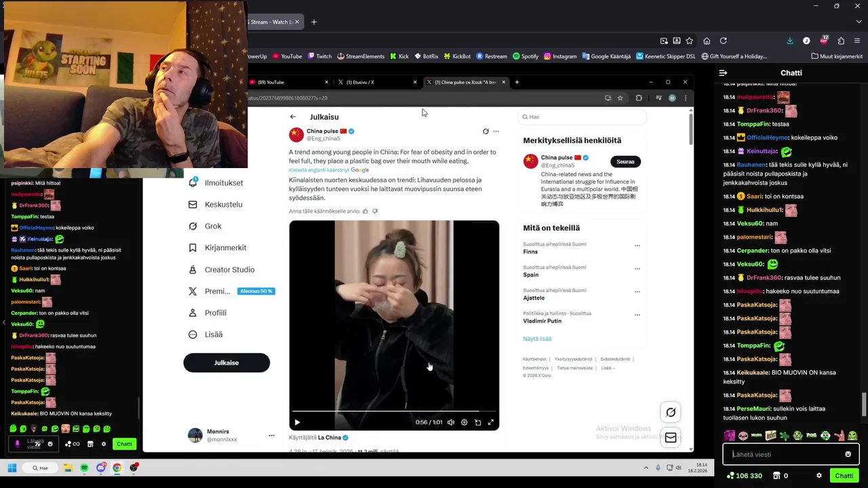Open a new tab in inner browser
868x488 pixels.
[x=517, y=82]
